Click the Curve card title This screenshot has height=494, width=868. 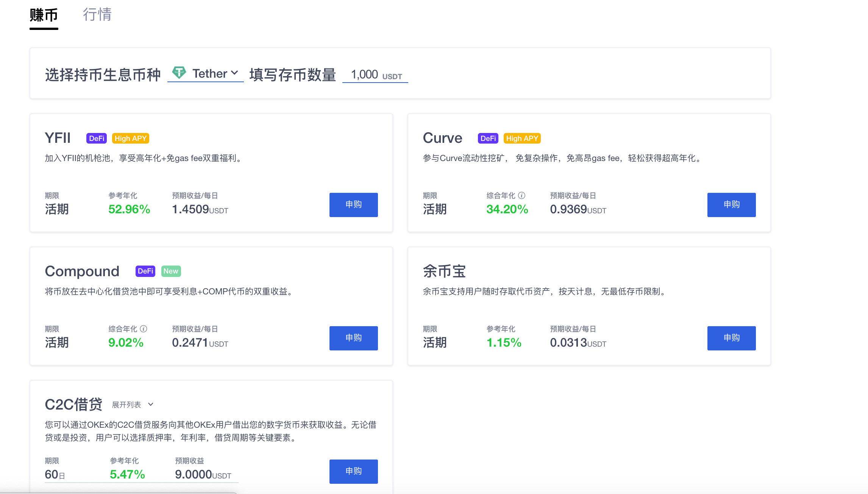pyautogui.click(x=442, y=138)
